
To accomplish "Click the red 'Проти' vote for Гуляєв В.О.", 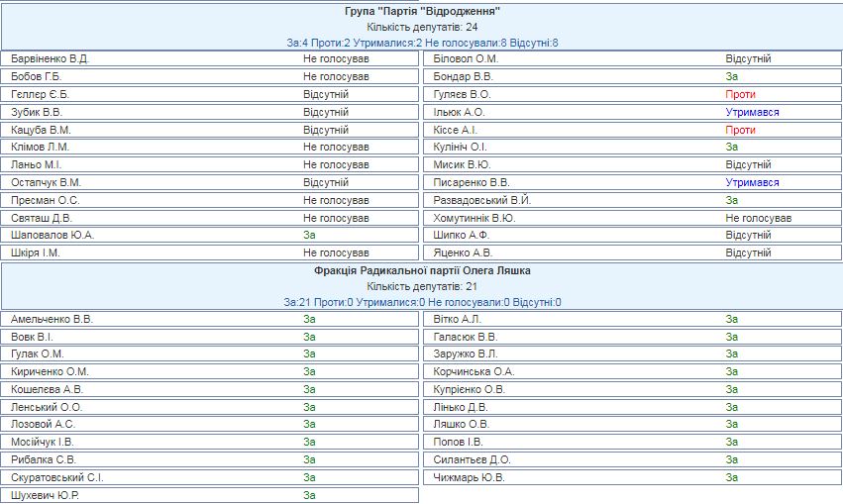I will point(740,95).
